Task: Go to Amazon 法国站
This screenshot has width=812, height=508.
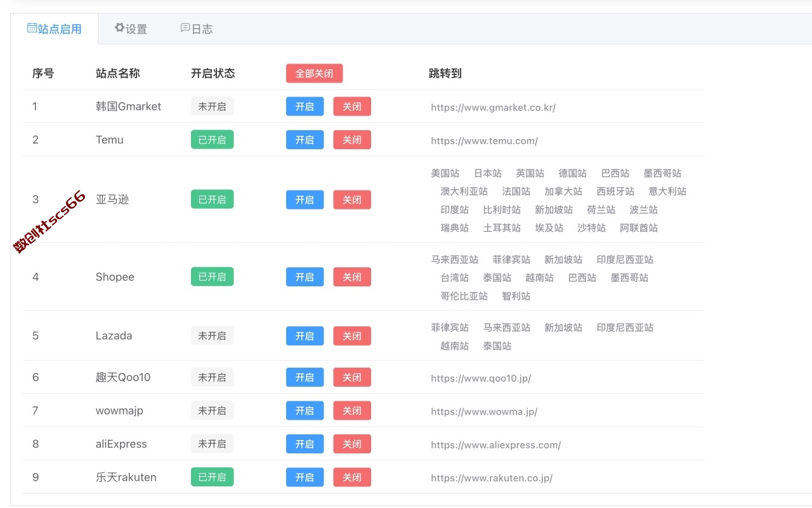Action: 516,191
